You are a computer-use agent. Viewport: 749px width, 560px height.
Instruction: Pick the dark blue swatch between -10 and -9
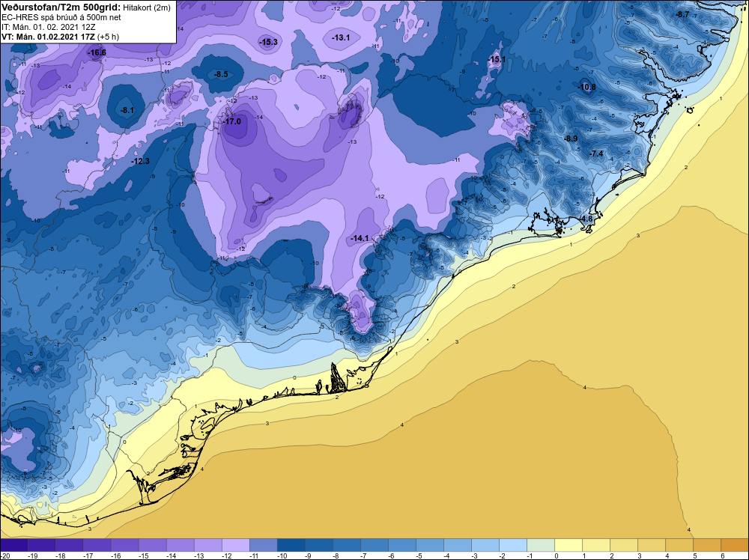tap(291, 545)
